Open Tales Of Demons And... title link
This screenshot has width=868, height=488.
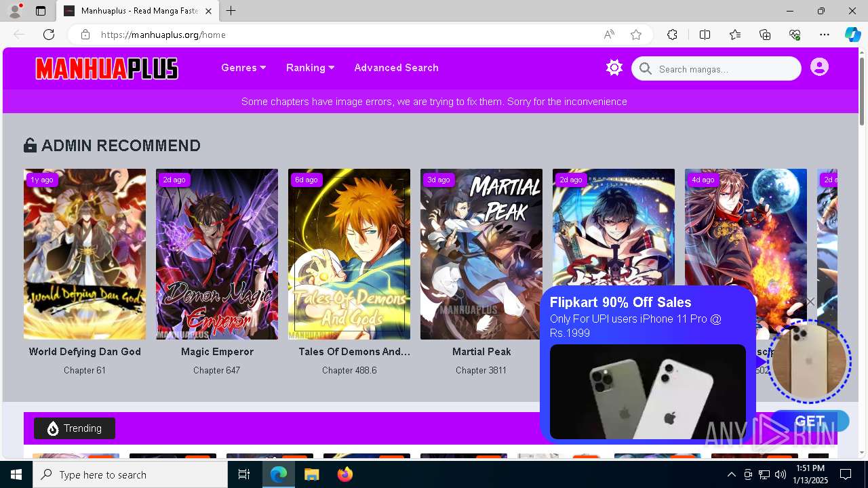click(x=355, y=352)
